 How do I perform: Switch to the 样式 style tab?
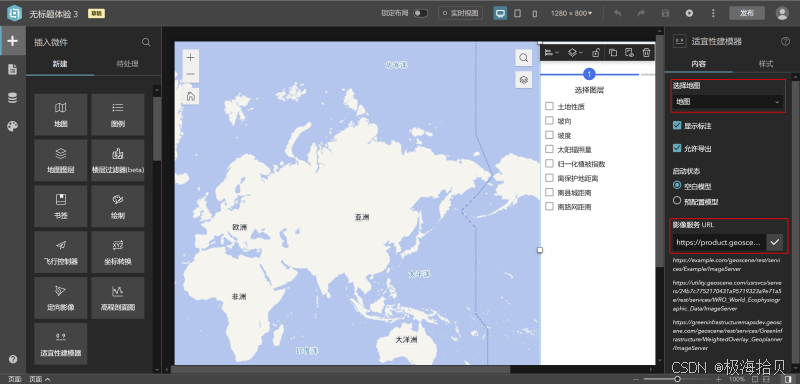[766, 64]
